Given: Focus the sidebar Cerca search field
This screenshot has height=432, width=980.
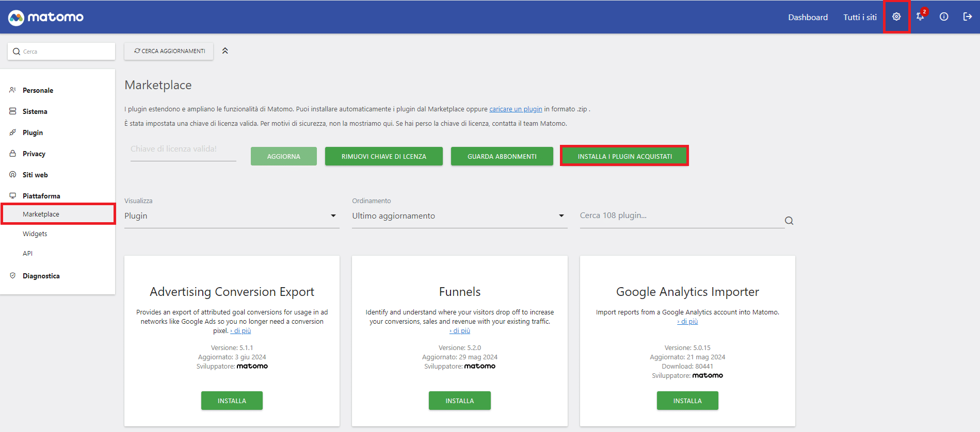Looking at the screenshot, I should pos(61,52).
